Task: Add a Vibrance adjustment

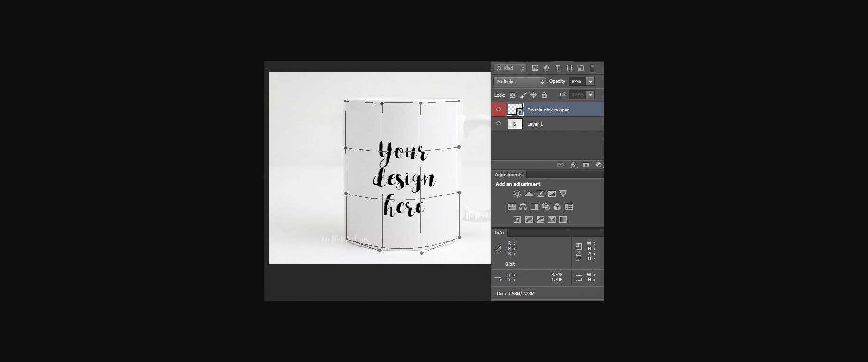Action: [563, 194]
